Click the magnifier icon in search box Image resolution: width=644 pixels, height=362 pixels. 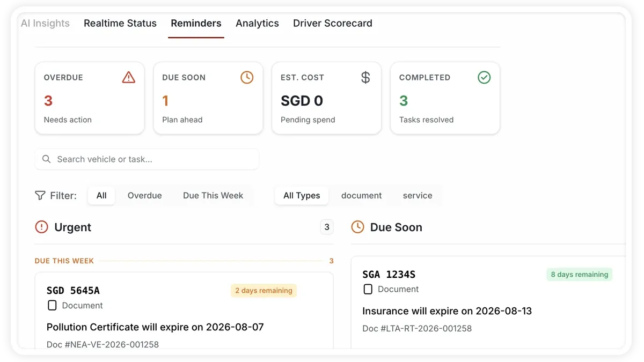point(47,159)
